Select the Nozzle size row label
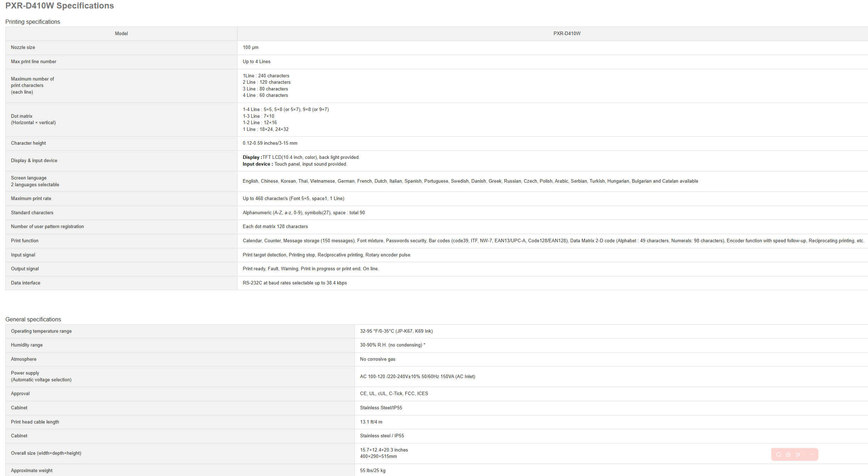This screenshot has width=868, height=476. pyautogui.click(x=23, y=47)
